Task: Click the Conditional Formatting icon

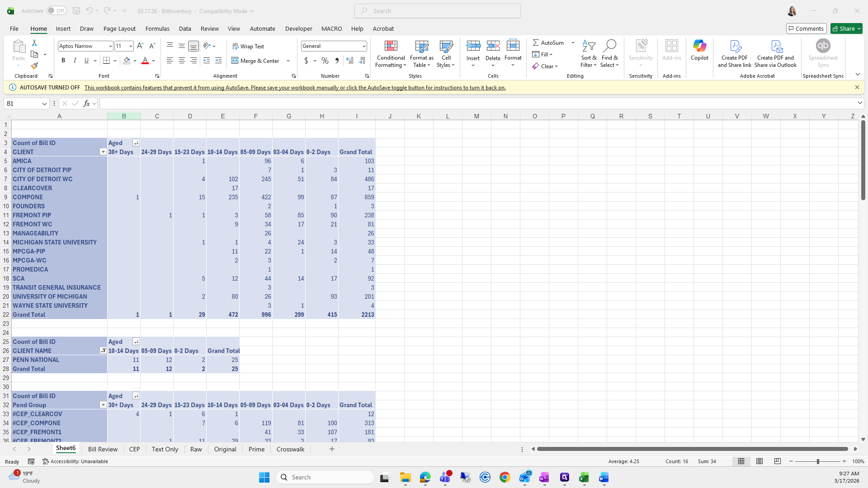Action: click(x=391, y=54)
